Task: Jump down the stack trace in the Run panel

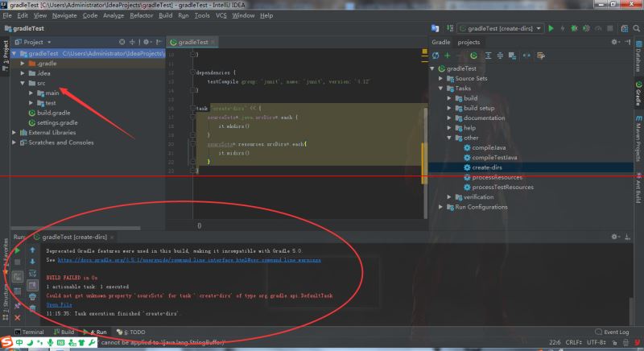Action: tap(32, 262)
